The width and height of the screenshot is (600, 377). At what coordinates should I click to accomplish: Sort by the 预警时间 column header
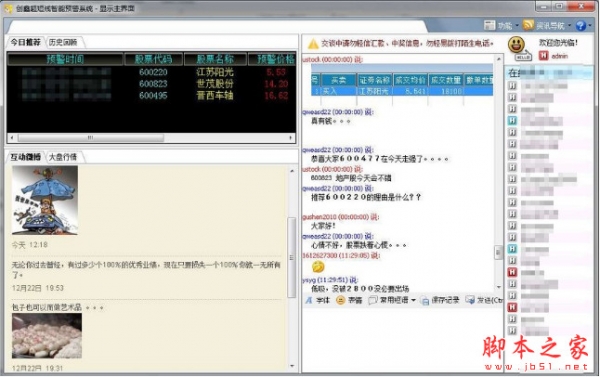(x=65, y=59)
